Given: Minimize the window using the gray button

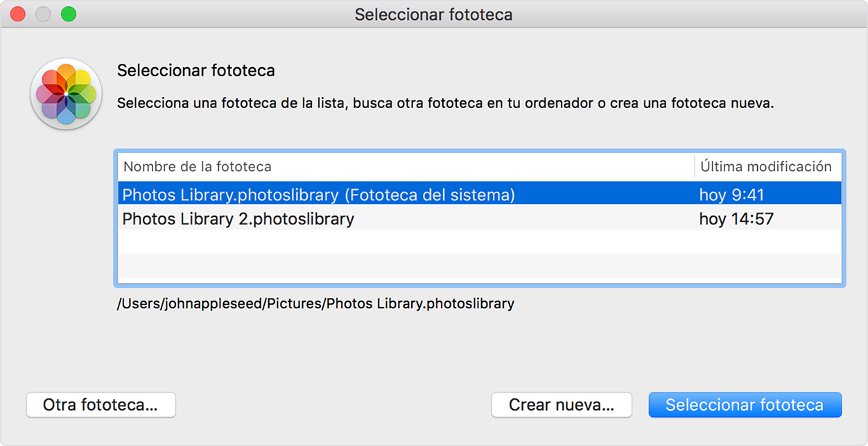Looking at the screenshot, I should coord(43,14).
